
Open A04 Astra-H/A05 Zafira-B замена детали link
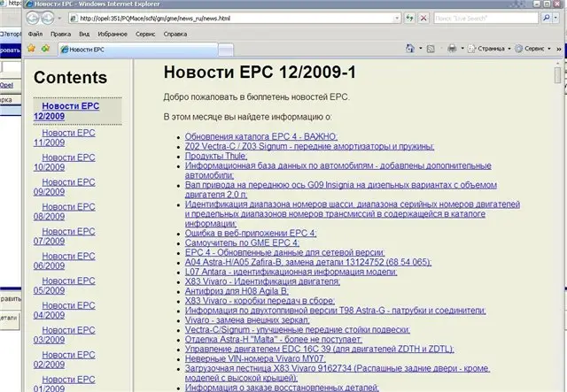308,262
